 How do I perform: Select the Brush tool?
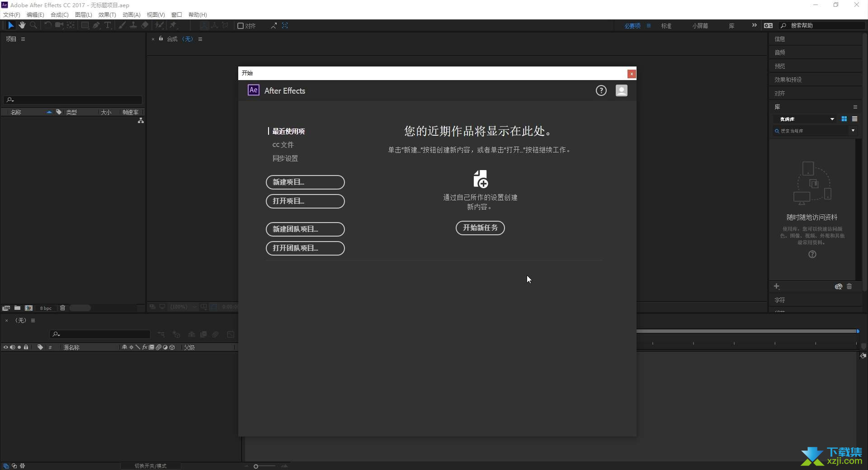point(122,25)
